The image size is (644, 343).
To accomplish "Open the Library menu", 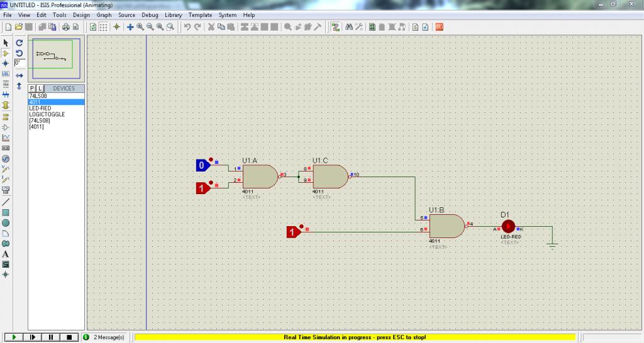I will (174, 15).
